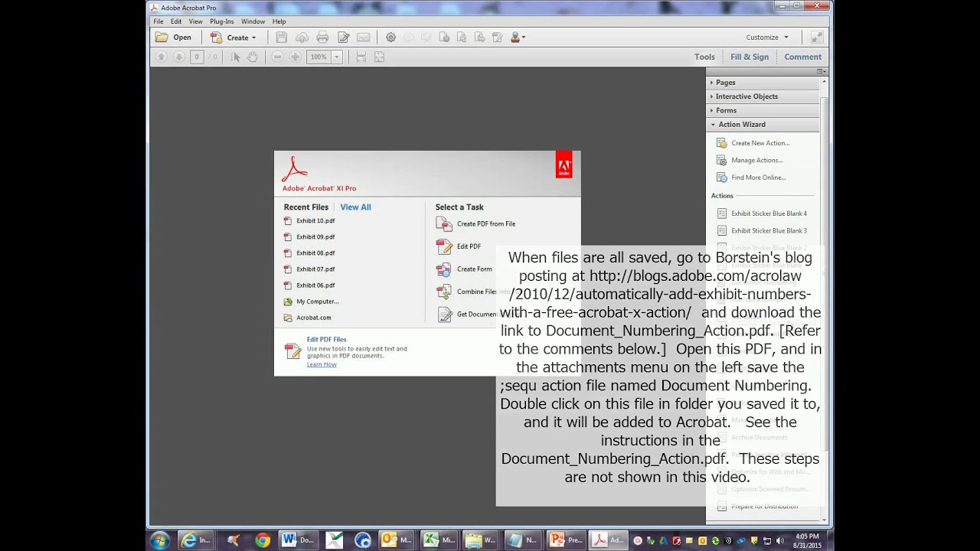Click the Find More Online icon

[721, 178]
